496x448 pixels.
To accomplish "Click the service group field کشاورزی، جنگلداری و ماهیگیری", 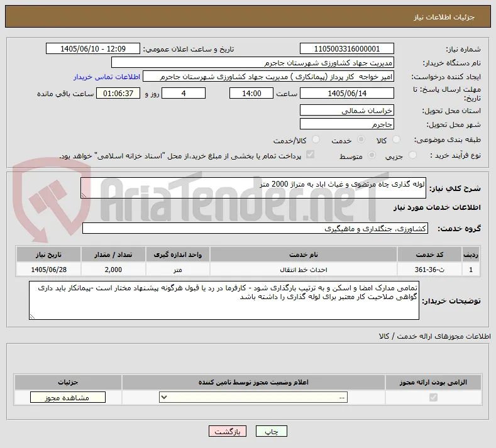I will point(255,228).
